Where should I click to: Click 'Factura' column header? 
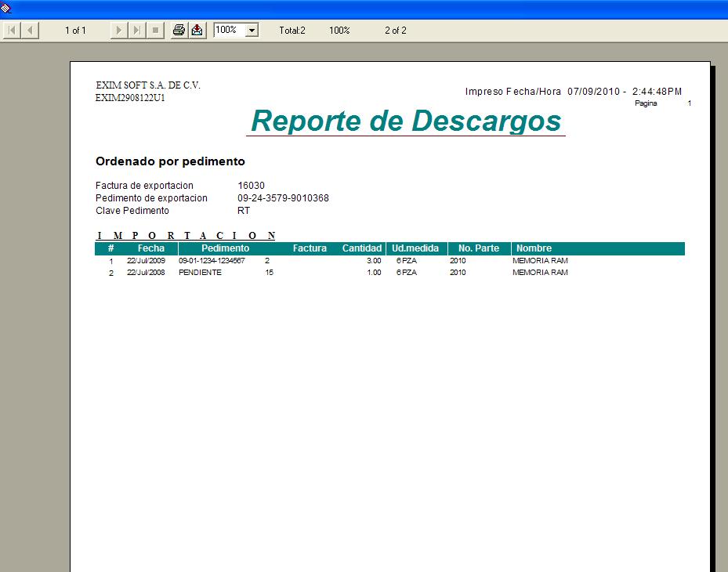(x=310, y=248)
